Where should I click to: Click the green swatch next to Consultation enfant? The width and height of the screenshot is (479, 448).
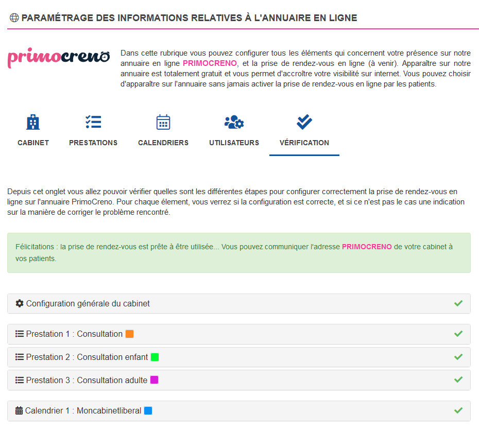pyautogui.click(x=155, y=357)
